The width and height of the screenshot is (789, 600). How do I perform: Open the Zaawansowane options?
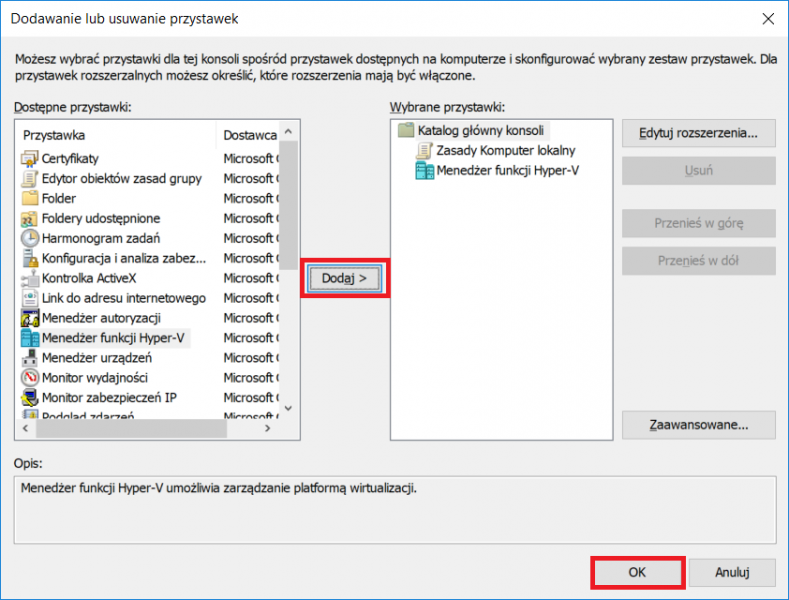(x=698, y=424)
